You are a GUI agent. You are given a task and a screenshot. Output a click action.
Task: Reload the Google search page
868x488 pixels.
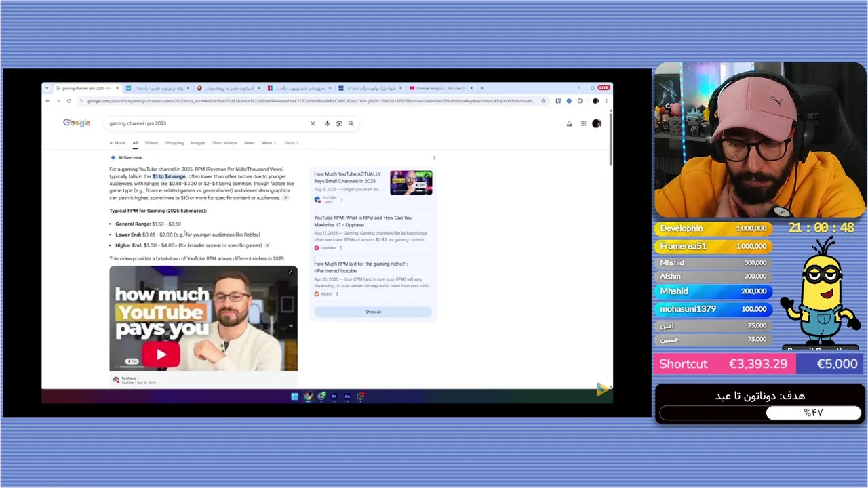(x=68, y=101)
